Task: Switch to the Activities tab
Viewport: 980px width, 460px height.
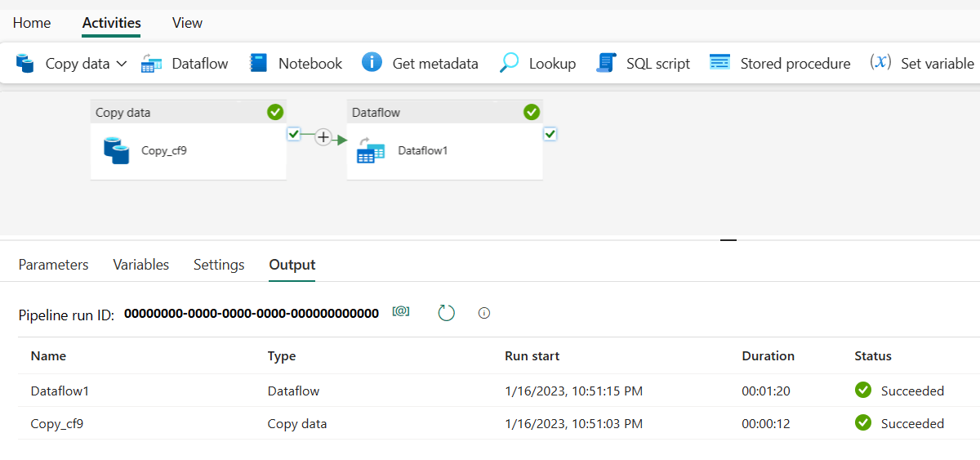Action: (x=112, y=23)
